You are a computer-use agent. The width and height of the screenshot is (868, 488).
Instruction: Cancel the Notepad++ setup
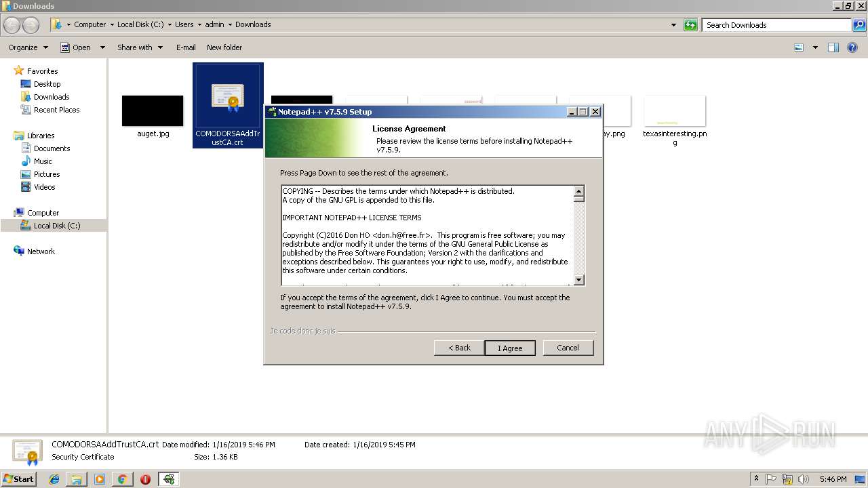(x=568, y=348)
